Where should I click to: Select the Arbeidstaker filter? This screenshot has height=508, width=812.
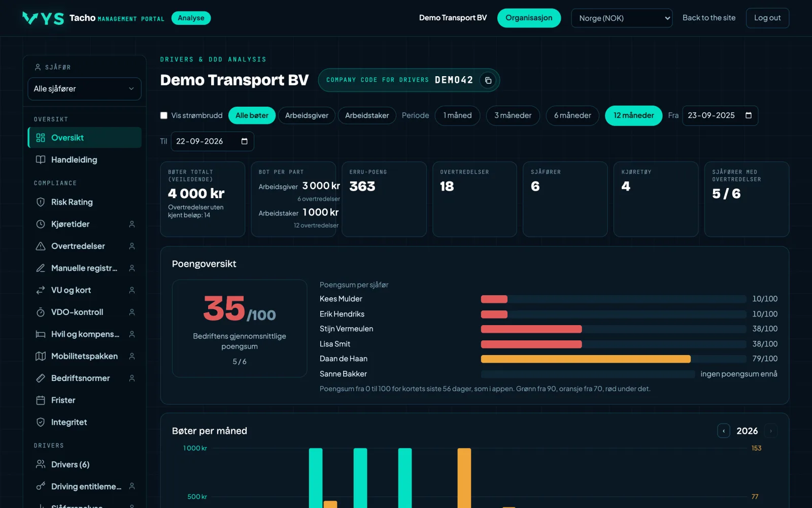(367, 115)
